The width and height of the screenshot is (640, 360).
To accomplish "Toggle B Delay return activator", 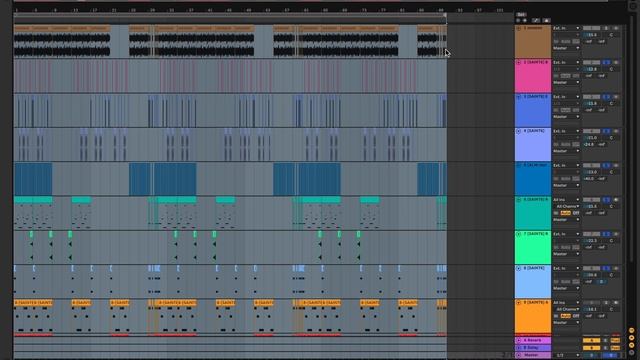I will [x=591, y=348].
